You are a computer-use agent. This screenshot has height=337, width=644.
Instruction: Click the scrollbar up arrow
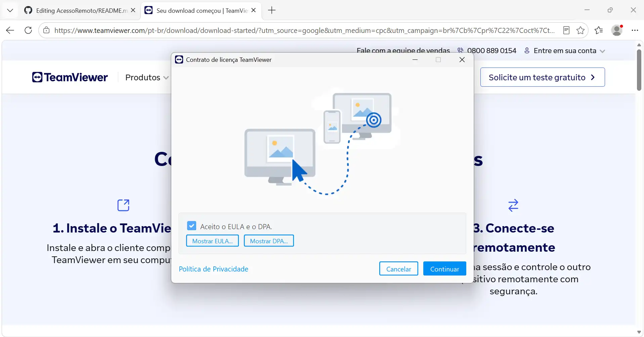(x=639, y=45)
